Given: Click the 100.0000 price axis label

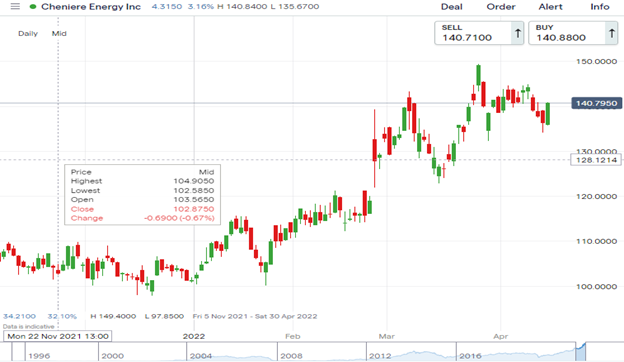Looking at the screenshot, I should click(x=597, y=286).
